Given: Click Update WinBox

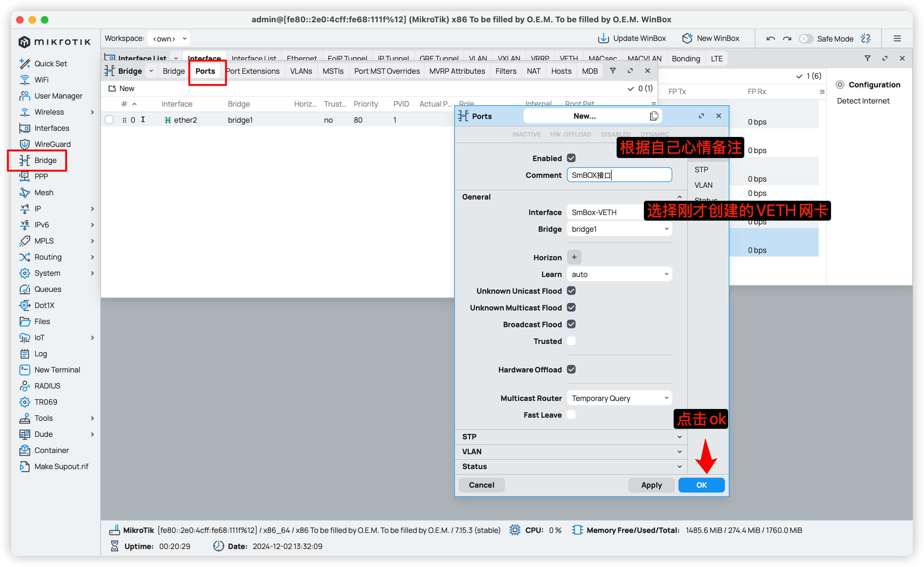Looking at the screenshot, I should (631, 38).
